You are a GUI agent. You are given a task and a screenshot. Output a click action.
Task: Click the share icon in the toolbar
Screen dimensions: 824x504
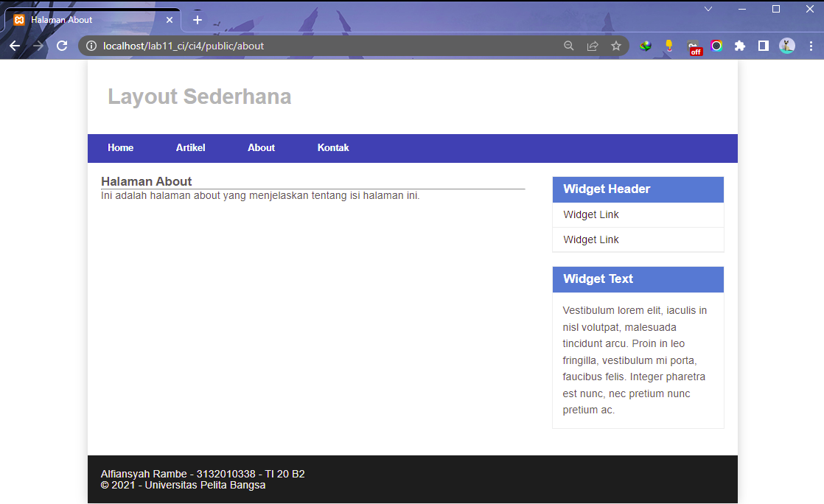[593, 45]
